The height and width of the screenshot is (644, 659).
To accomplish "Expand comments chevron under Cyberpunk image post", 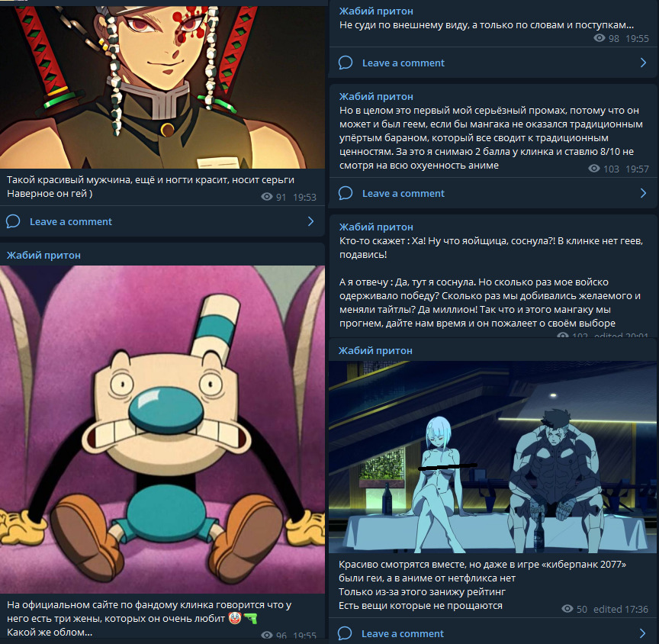I will (642, 633).
